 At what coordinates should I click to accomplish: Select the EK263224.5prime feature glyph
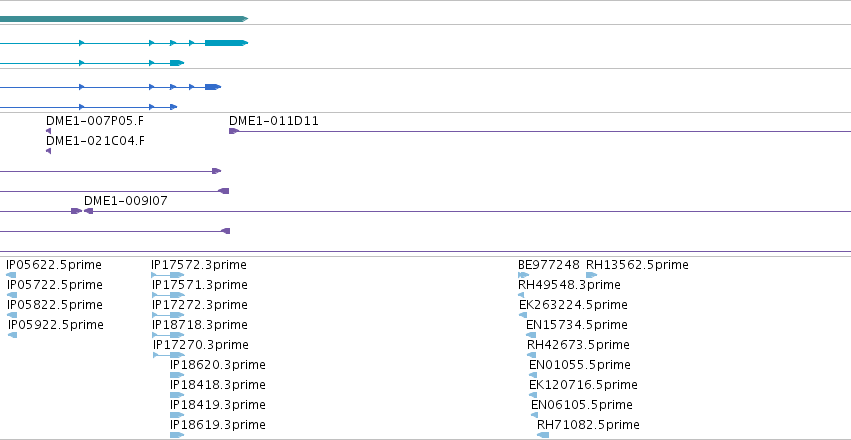point(523,315)
